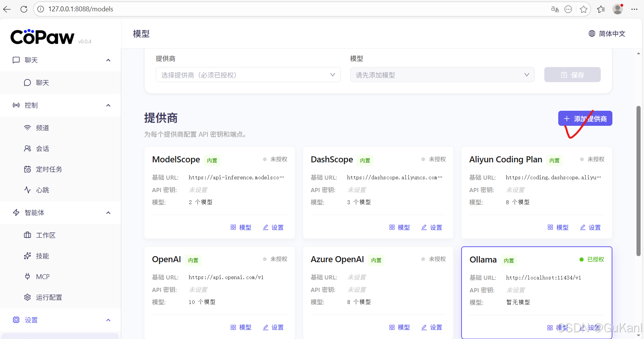The height and width of the screenshot is (339, 644).
Task: Open the 提供商 selection dropdown
Action: point(248,75)
